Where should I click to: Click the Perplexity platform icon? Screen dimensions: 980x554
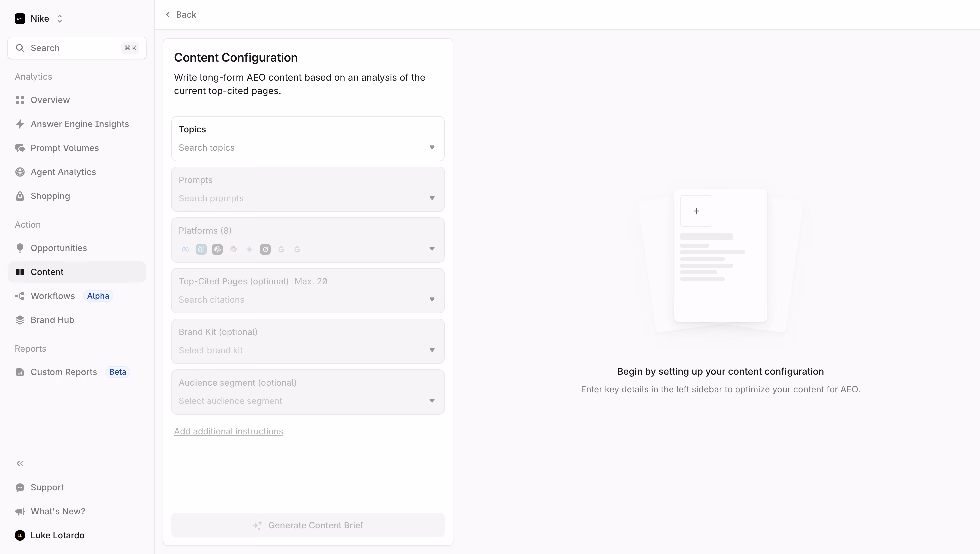tap(201, 250)
